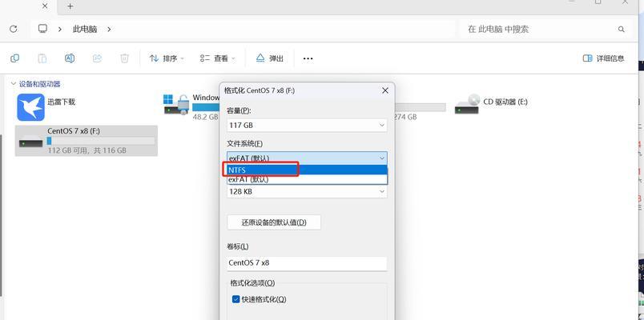Choose exFAT (默认) from the dropdown list
This screenshot has height=320, width=644.
coord(307,179)
